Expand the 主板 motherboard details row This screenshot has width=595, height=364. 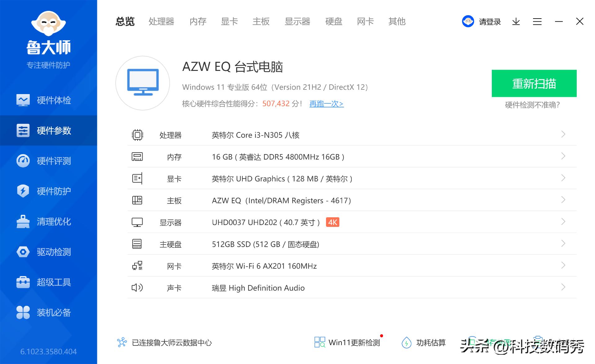[563, 200]
